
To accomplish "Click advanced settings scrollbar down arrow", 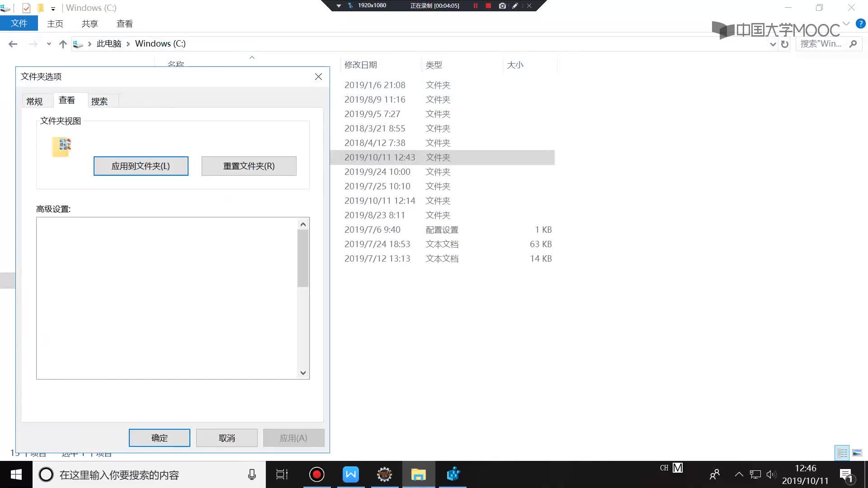I will pyautogui.click(x=303, y=373).
